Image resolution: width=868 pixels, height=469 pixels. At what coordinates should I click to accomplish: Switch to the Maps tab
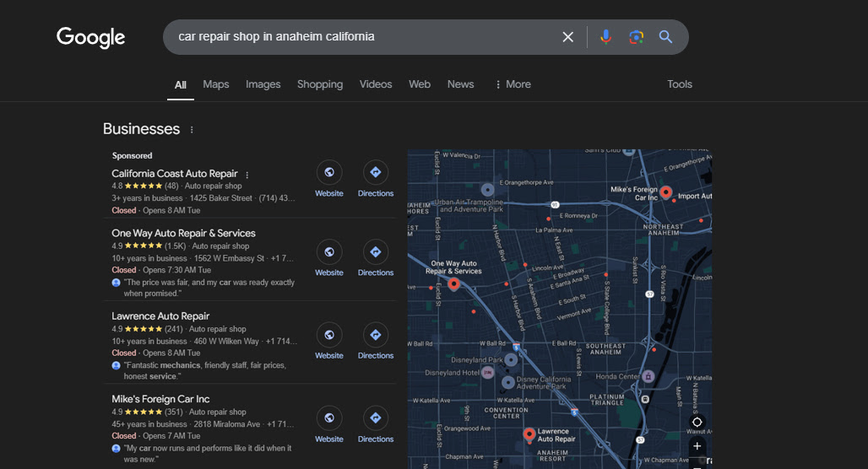(x=216, y=84)
